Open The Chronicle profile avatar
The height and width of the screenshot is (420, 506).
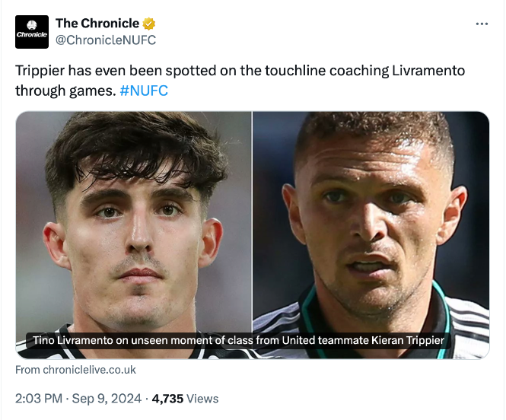32,32
